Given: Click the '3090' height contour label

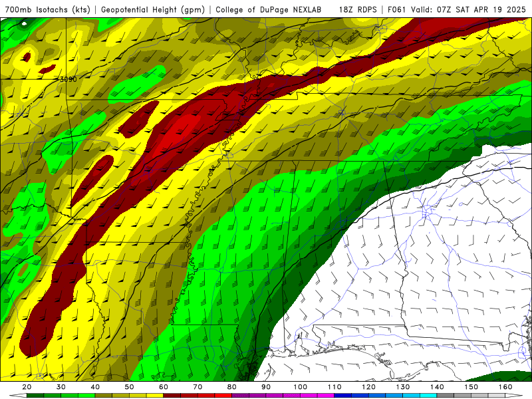Looking at the screenshot, I should pyautogui.click(x=68, y=79).
